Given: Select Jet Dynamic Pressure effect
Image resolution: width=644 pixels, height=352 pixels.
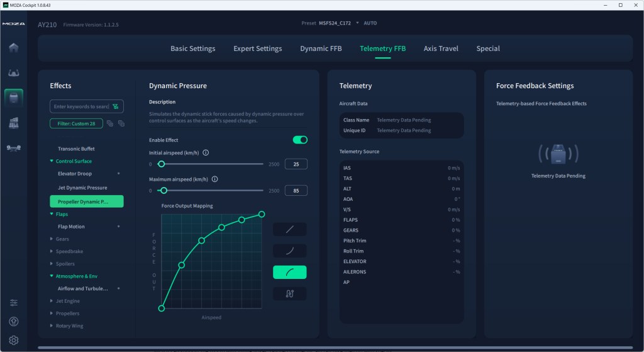Looking at the screenshot, I should coord(82,188).
